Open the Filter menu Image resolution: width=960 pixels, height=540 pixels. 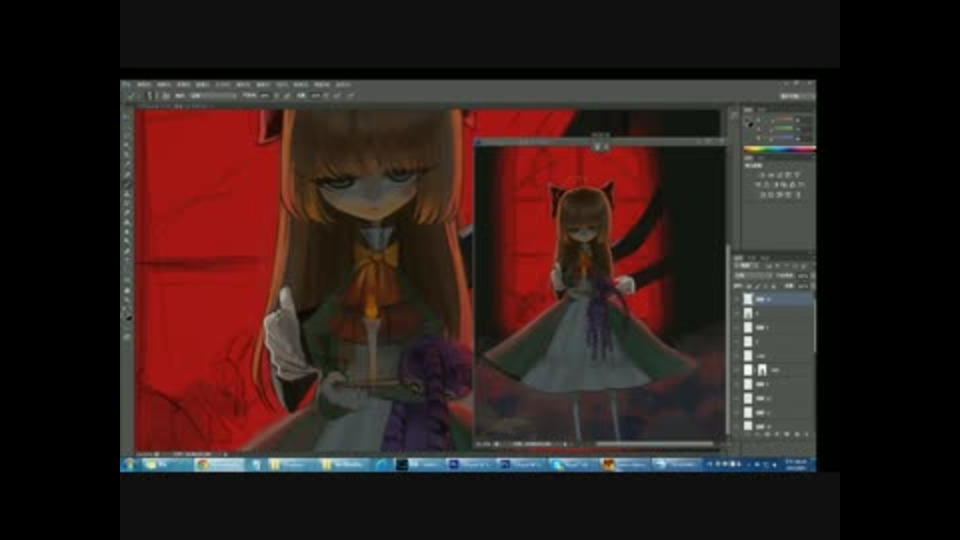coord(263,84)
